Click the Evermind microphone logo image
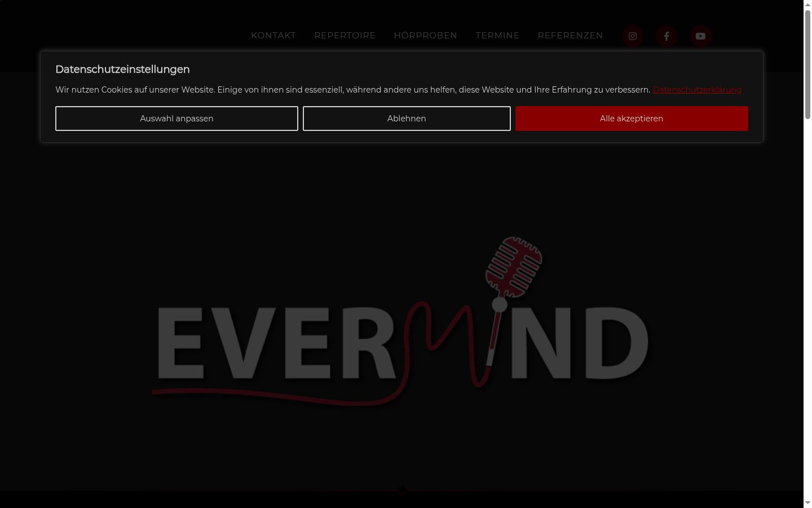This screenshot has height=508, width=812. 400,321
